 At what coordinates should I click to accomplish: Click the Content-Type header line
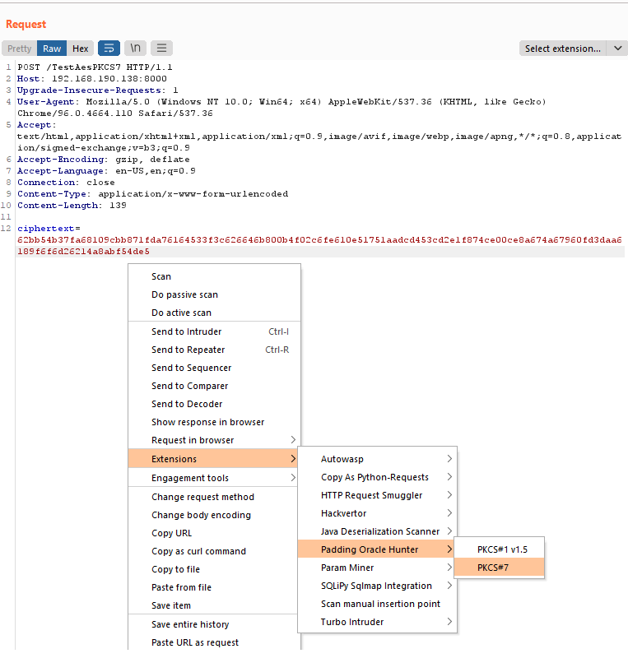pos(153,194)
